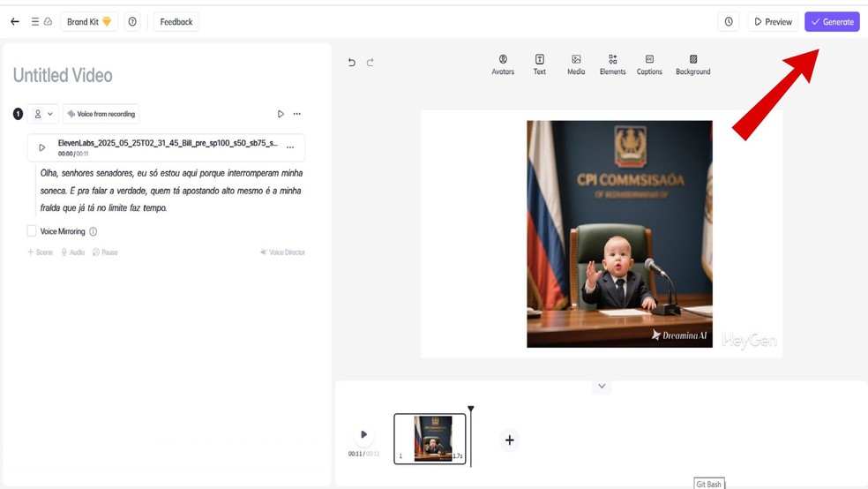Open the hamburger menu icon
868x489 pixels.
35,21
